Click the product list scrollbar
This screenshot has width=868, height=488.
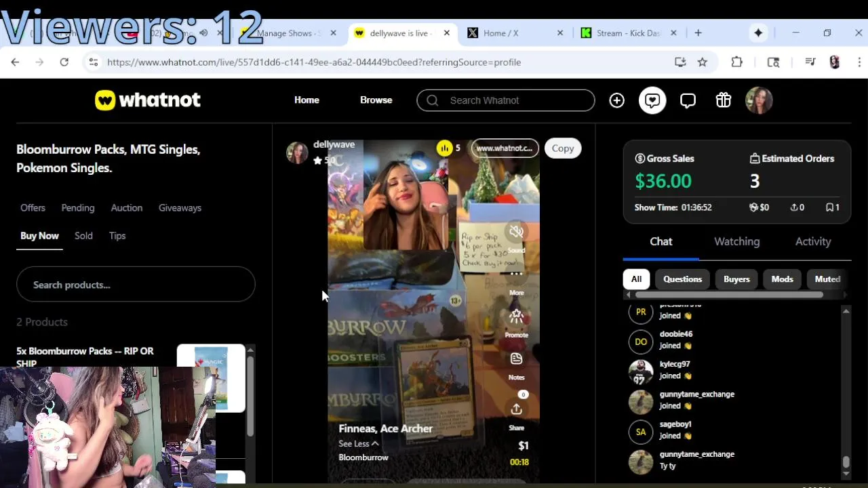250,395
